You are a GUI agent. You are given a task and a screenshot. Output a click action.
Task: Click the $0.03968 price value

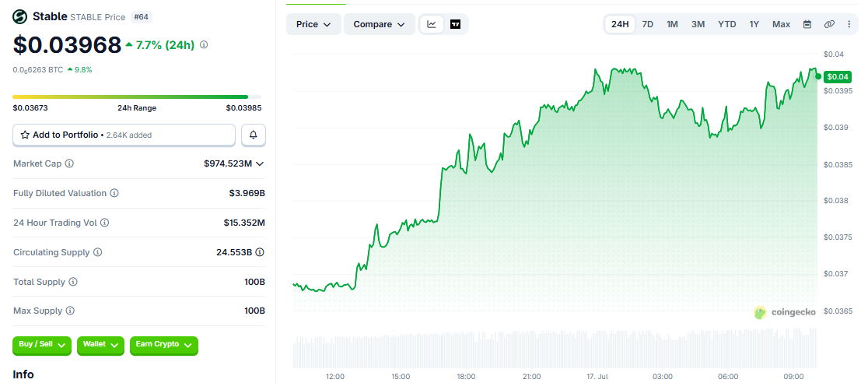pos(67,45)
